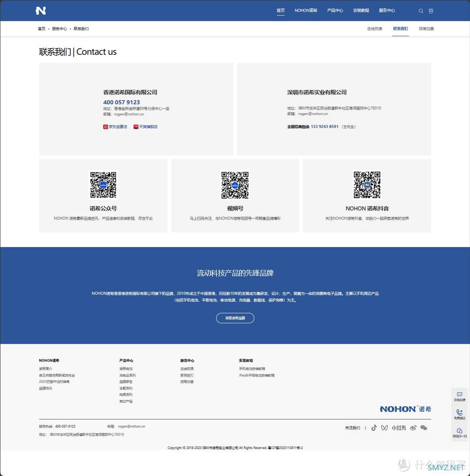Click footer hotline 400-057-9123

[x=65, y=426]
